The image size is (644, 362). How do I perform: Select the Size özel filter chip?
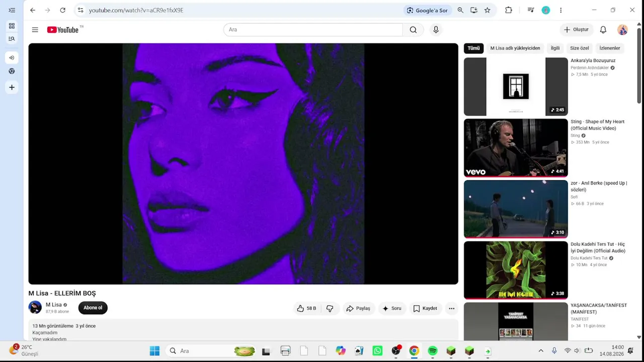pyautogui.click(x=579, y=48)
